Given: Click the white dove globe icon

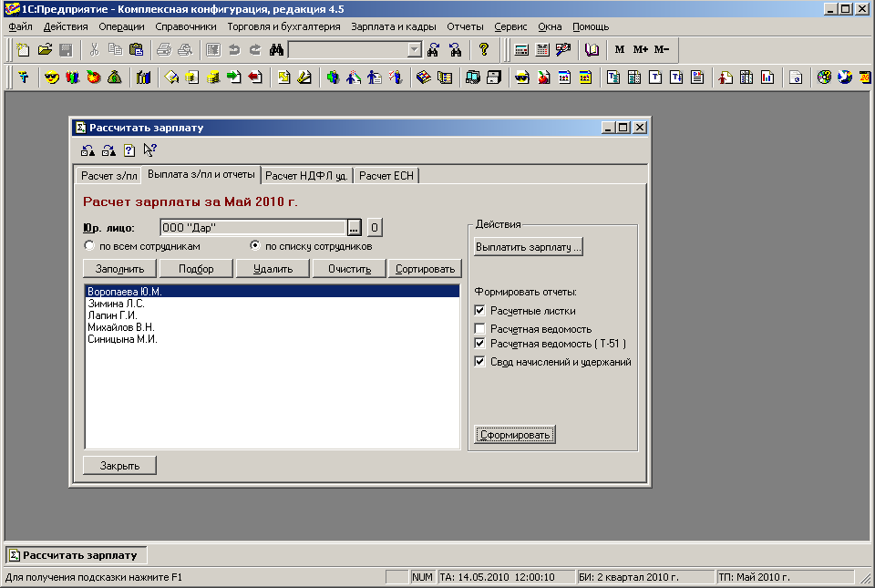Looking at the screenshot, I should click(846, 77).
